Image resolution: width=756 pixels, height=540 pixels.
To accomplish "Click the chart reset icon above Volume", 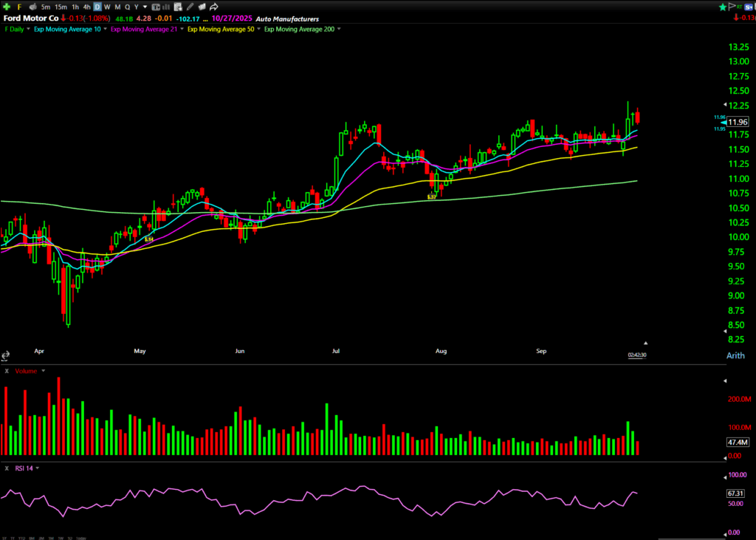I will (7, 355).
